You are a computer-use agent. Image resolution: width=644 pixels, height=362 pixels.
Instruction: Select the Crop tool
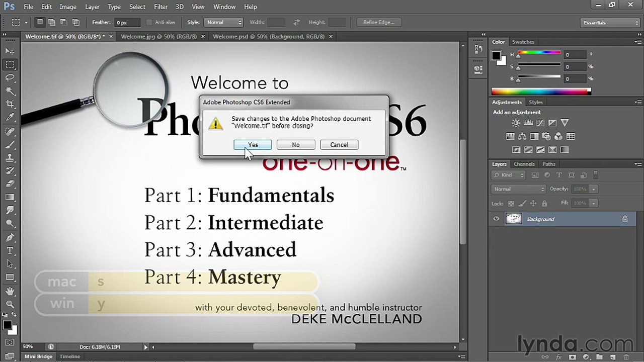(10, 104)
